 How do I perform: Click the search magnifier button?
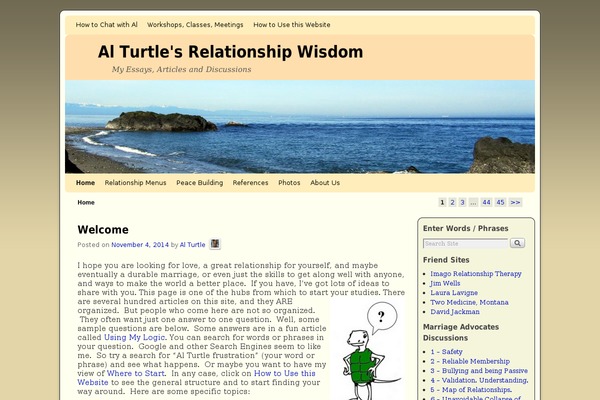pos(517,243)
